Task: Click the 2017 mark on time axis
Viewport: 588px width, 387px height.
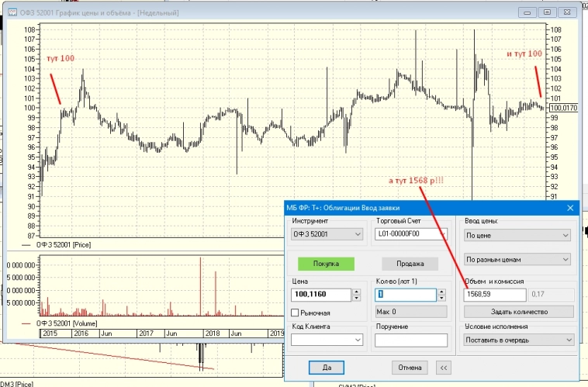Action: 147,333
